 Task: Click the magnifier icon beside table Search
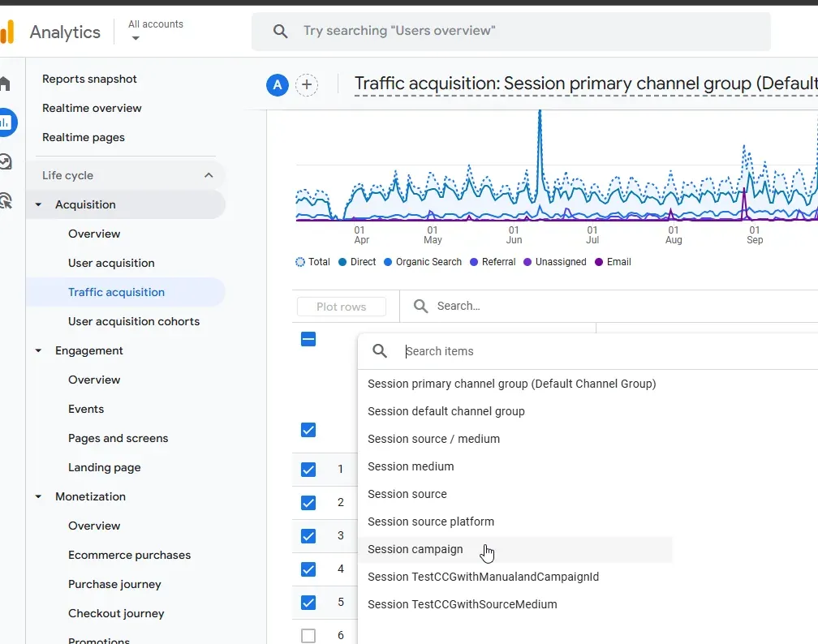pos(420,306)
